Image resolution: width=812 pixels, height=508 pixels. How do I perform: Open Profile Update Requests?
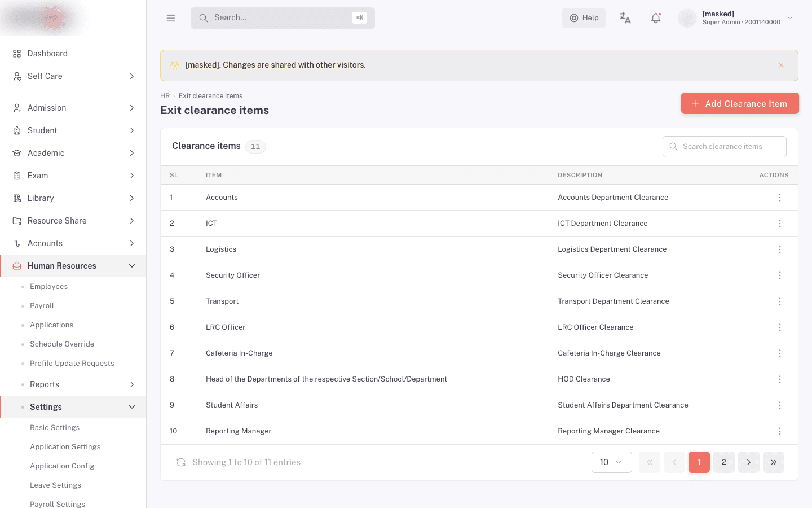tap(72, 364)
